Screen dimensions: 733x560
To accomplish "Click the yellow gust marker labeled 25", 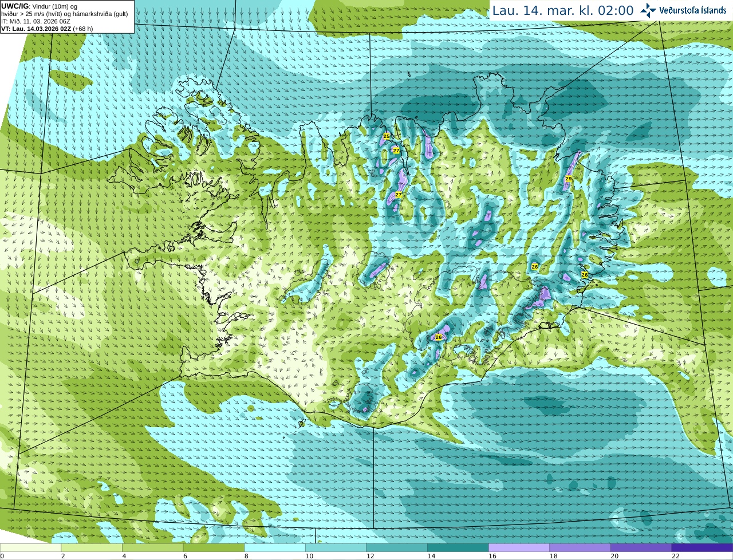I will tap(387, 136).
